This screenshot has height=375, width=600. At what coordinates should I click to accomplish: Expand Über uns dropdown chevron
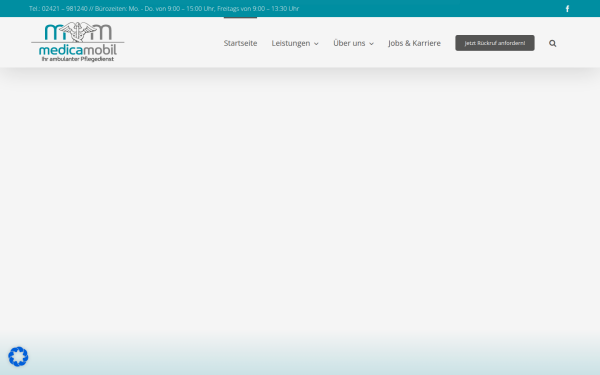point(371,44)
